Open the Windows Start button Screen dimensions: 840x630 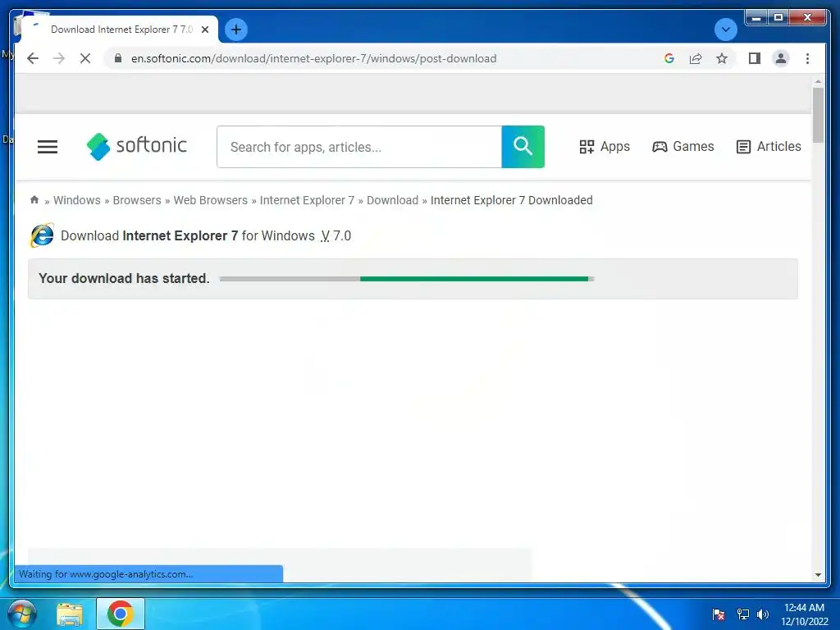(x=22, y=614)
